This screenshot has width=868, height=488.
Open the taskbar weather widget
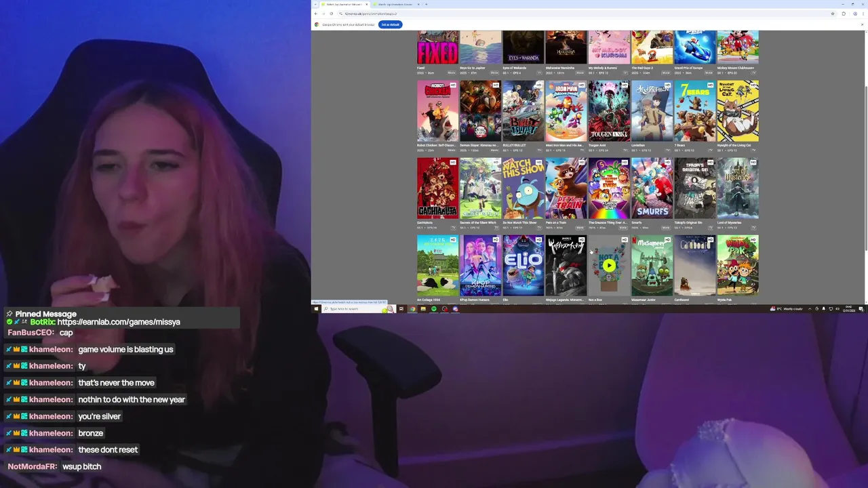point(787,309)
